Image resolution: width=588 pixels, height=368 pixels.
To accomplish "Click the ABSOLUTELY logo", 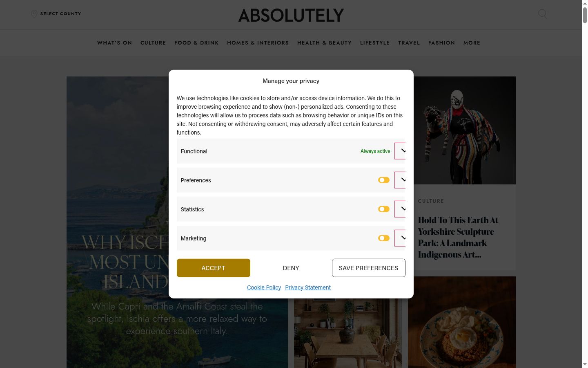I will point(291,15).
